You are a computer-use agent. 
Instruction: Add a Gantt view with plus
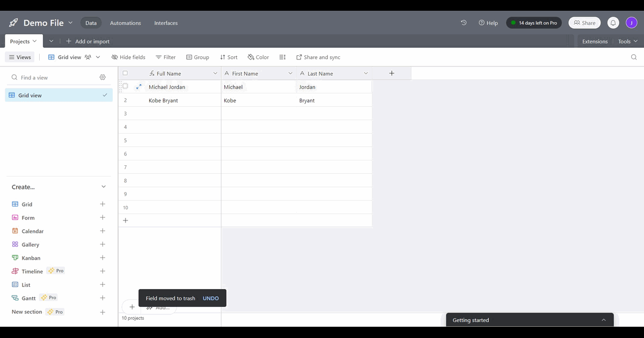pos(103,298)
